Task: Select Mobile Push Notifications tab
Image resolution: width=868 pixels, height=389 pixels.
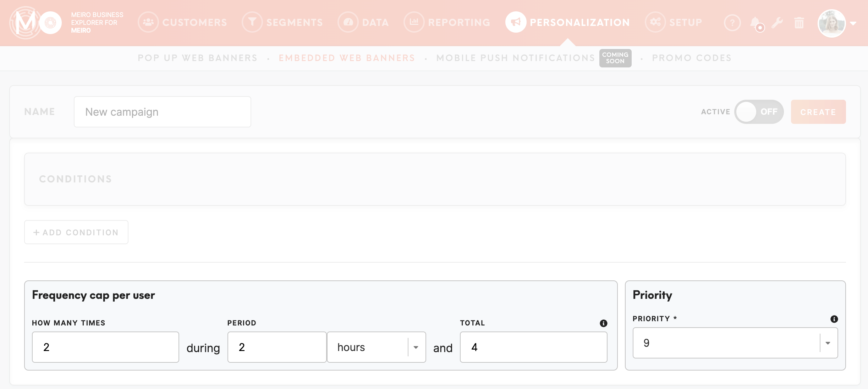Action: tap(516, 58)
